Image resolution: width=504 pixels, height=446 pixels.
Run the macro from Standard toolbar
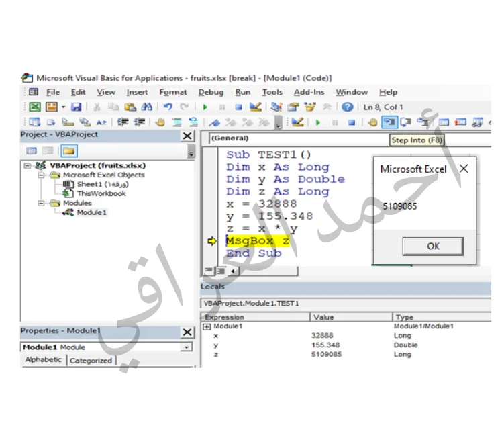coord(205,107)
